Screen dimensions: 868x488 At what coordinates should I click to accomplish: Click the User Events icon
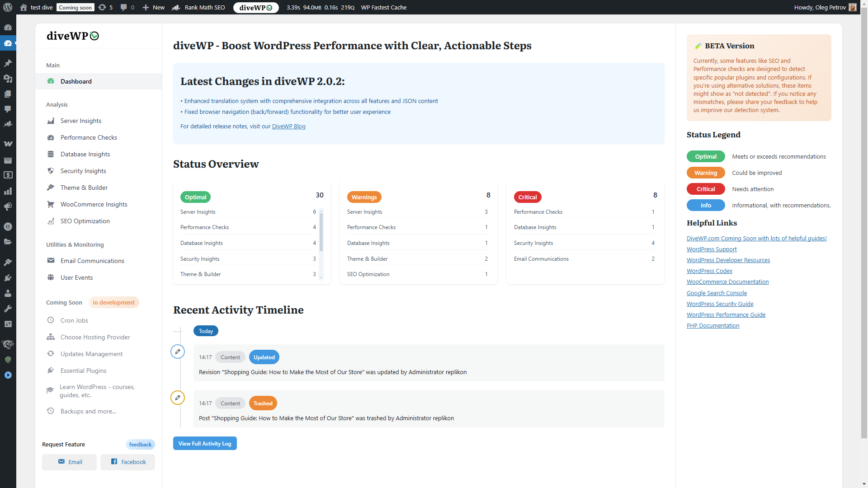51,277
